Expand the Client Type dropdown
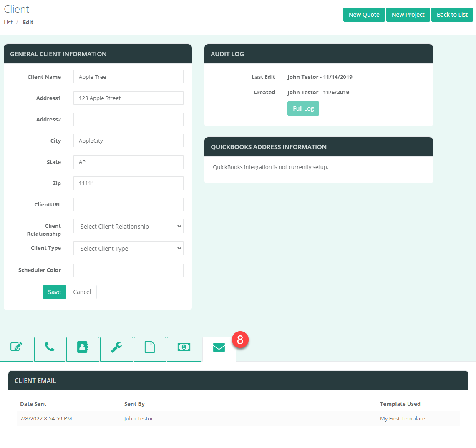This screenshot has height=448, width=476. click(x=128, y=249)
